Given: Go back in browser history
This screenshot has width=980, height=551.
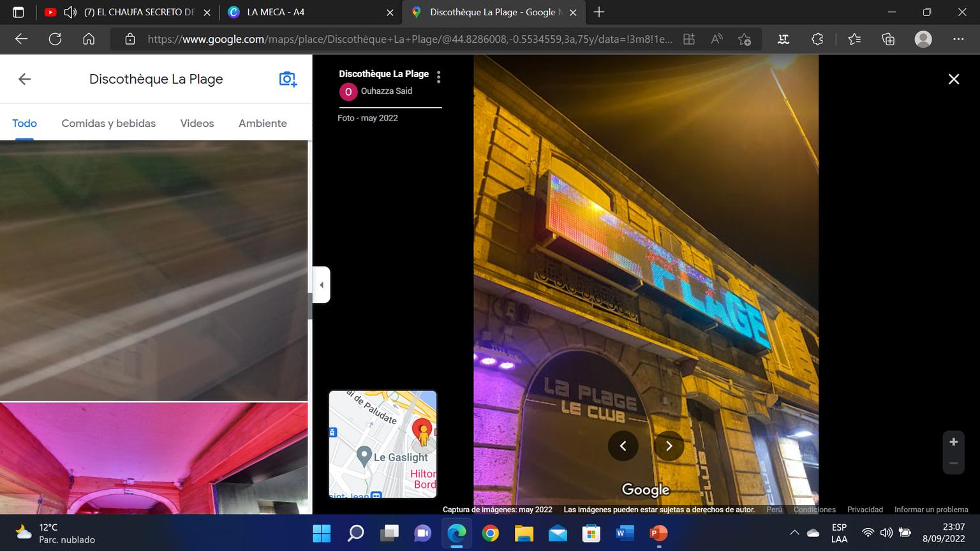Looking at the screenshot, I should pyautogui.click(x=21, y=39).
